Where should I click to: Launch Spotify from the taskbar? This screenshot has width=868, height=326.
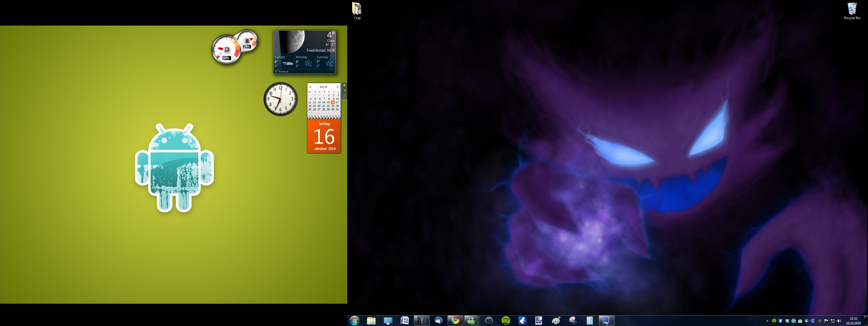point(506,321)
